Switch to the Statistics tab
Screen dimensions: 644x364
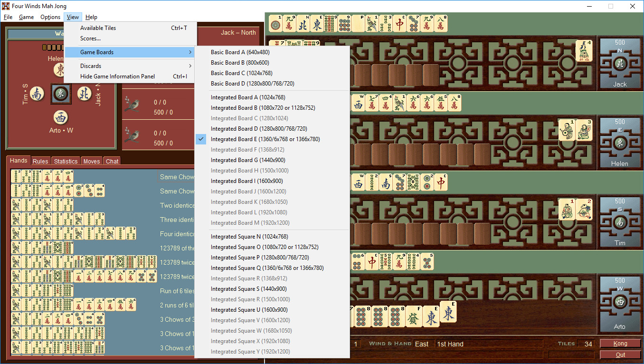pyautogui.click(x=66, y=161)
